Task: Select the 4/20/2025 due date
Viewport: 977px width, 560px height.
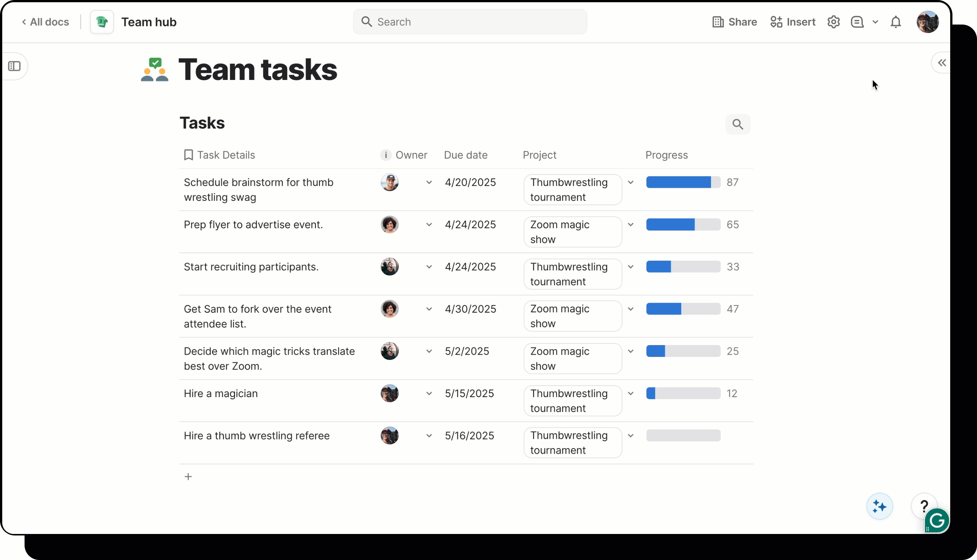Action: pos(470,182)
